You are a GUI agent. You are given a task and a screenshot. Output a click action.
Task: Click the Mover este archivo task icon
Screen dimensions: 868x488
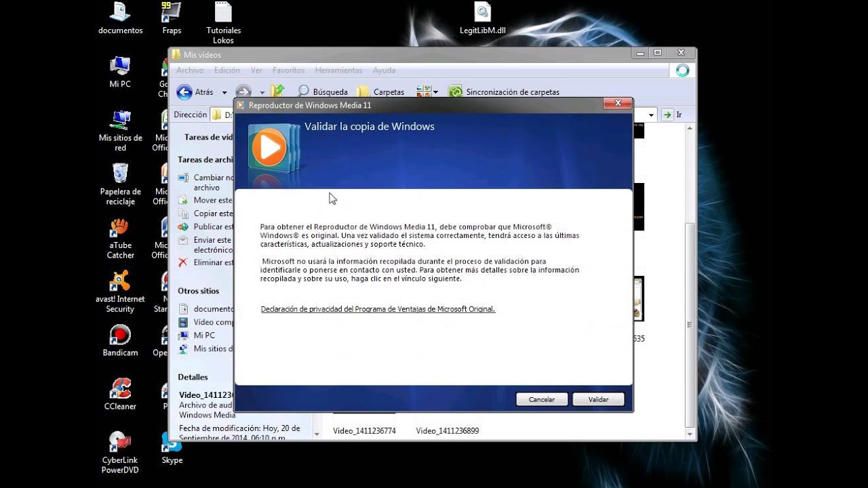183,200
